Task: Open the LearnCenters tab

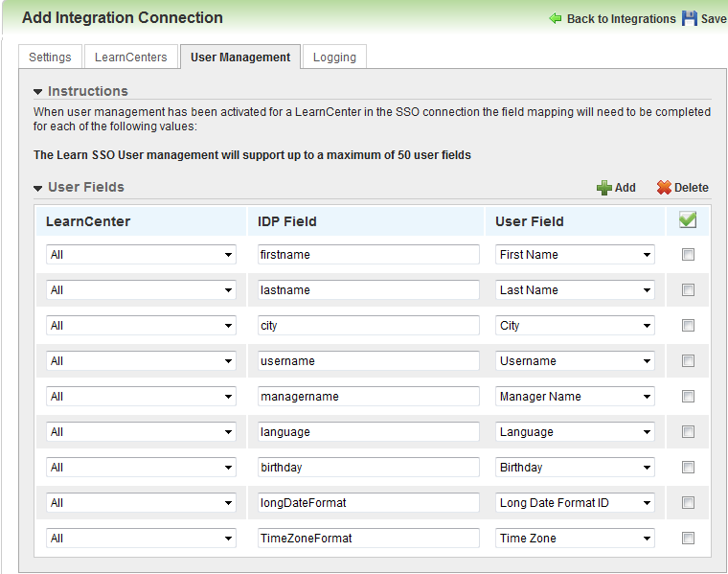Action: [130, 57]
